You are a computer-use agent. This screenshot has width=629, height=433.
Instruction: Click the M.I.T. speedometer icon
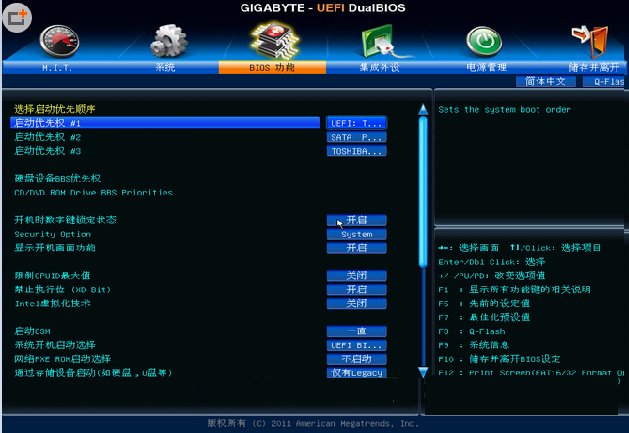coord(59,41)
